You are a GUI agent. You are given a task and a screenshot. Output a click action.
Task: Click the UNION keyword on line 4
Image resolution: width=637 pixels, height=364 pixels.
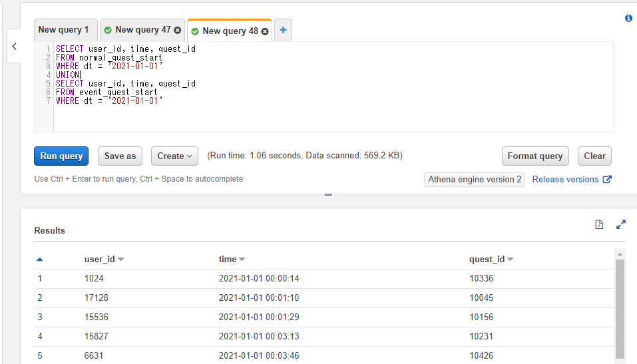point(67,75)
